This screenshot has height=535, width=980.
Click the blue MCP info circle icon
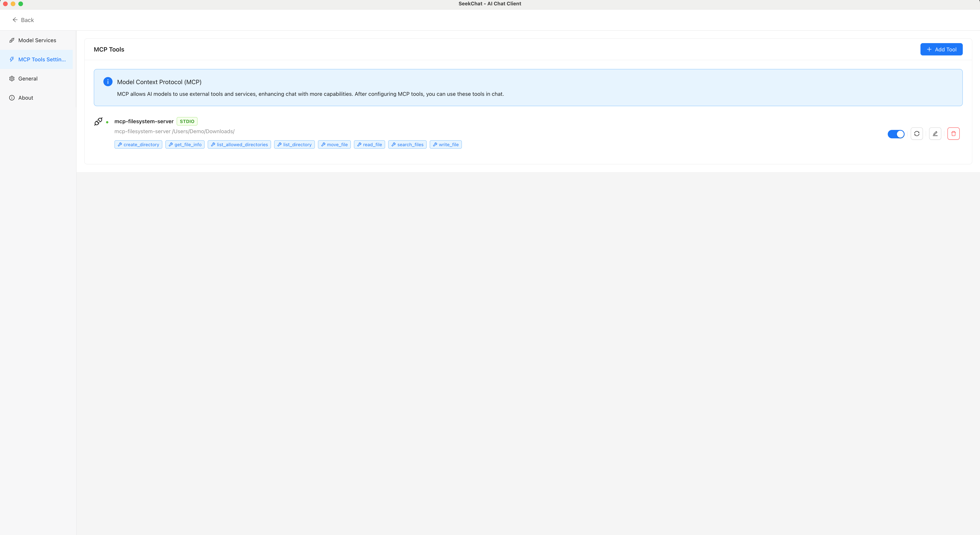108,81
